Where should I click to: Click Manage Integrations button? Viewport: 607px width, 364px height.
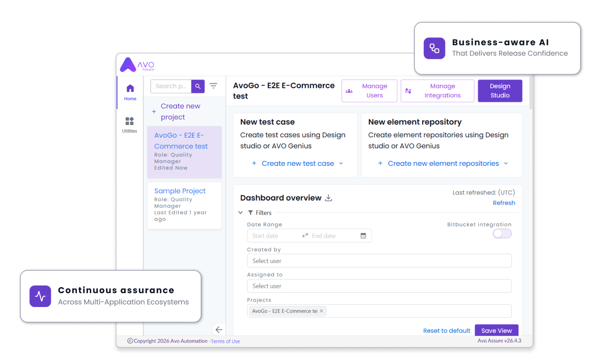(437, 91)
